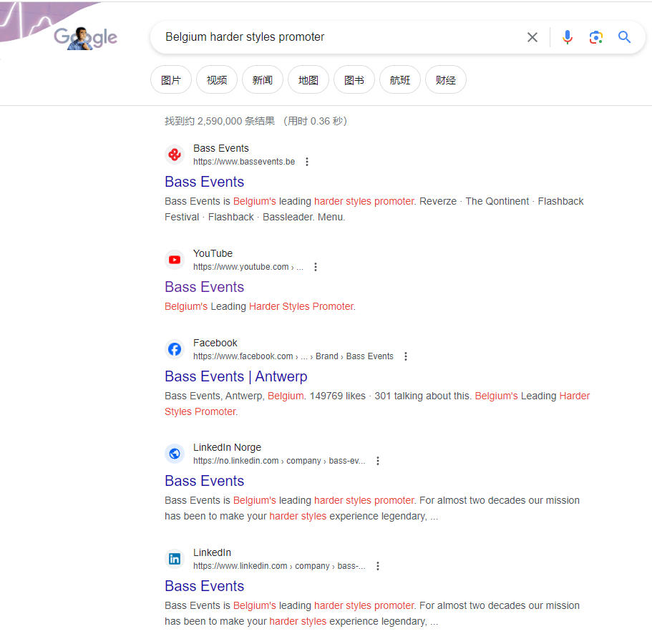Click into the search box text
This screenshot has width=652, height=644.
245,37
